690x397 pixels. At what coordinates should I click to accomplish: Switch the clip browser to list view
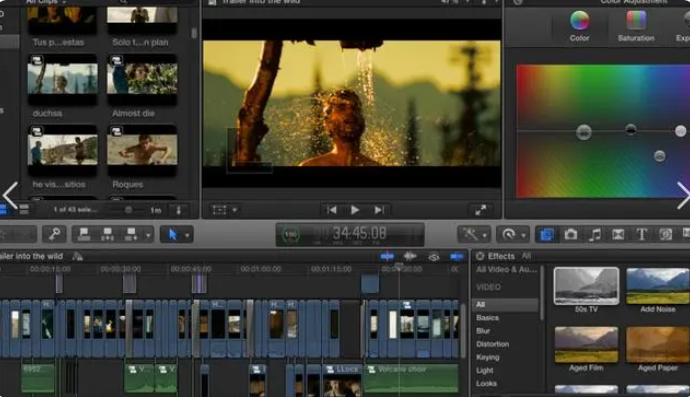click(24, 210)
